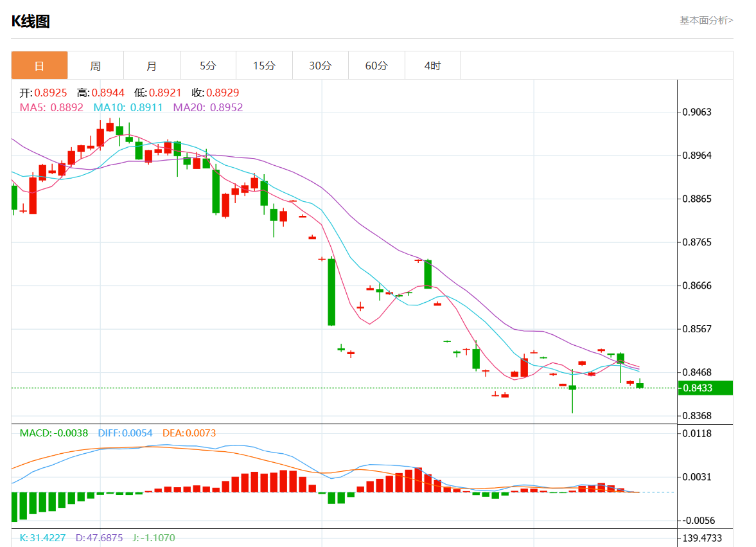The width and height of the screenshot is (756, 547).
Task: Click the 0.8964 price axis label
Action: coord(697,156)
